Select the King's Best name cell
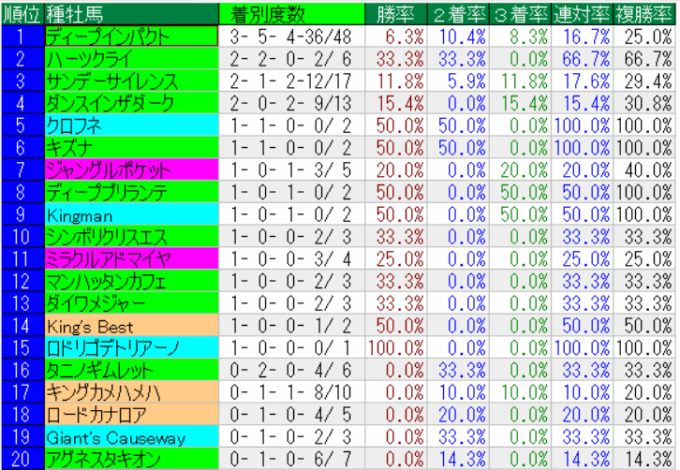This screenshot has height=470, width=680. [130, 326]
